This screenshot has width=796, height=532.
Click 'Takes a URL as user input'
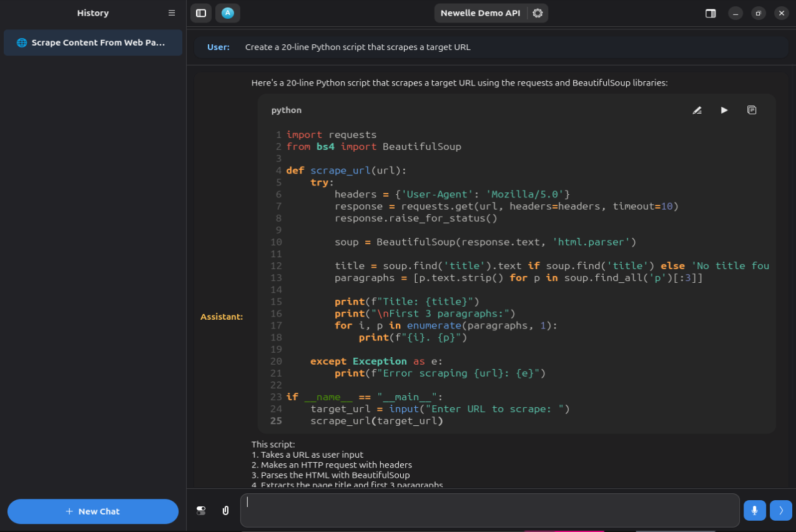click(x=312, y=455)
